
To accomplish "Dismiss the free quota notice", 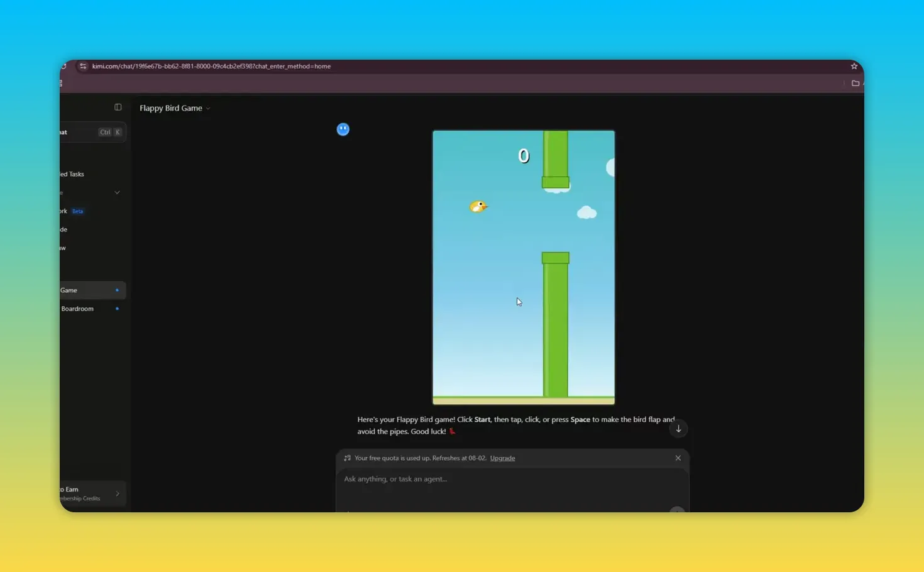I will [678, 458].
